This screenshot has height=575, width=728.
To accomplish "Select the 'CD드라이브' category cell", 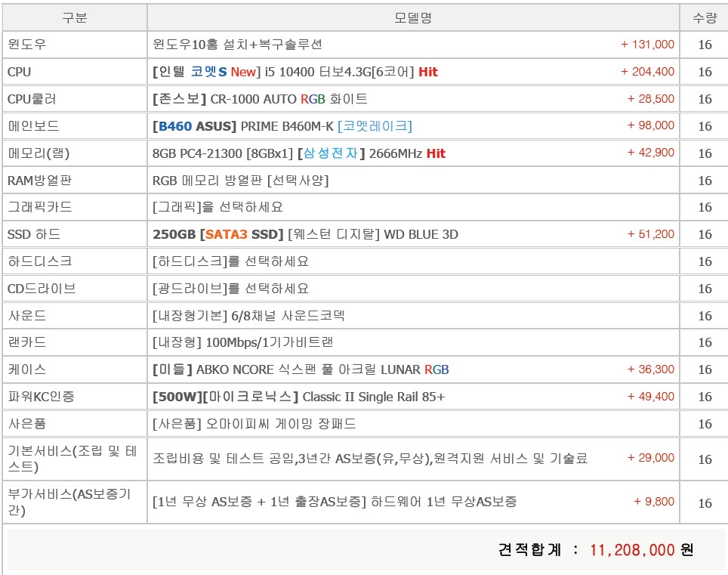I will coord(75,289).
